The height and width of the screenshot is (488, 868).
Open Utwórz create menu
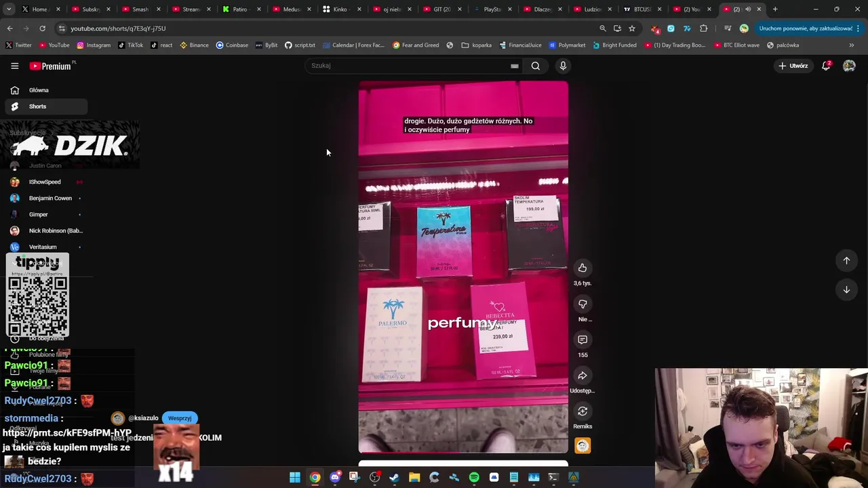click(793, 66)
